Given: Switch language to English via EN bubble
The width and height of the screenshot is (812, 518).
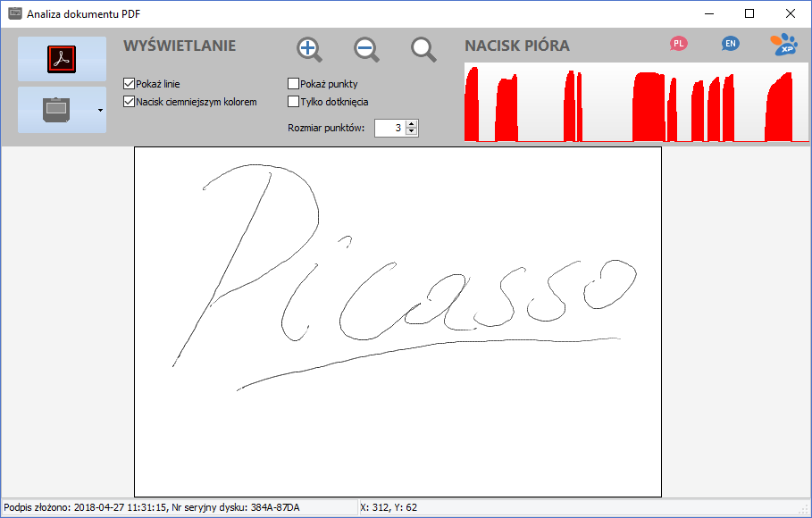Looking at the screenshot, I should coord(730,44).
